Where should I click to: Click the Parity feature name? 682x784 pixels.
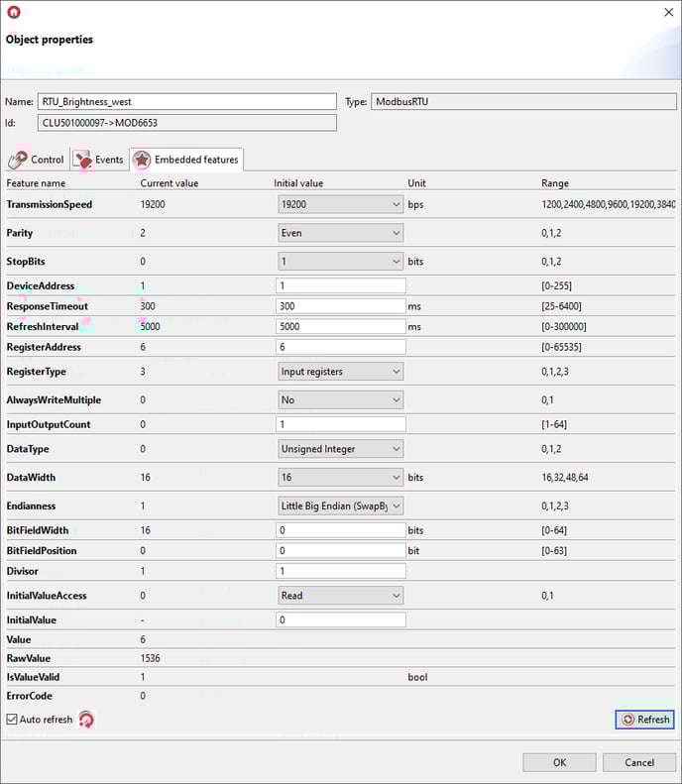20,233
